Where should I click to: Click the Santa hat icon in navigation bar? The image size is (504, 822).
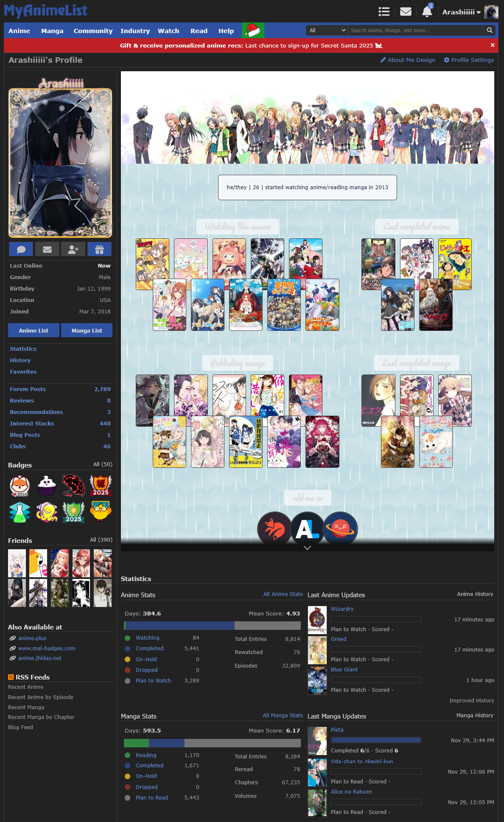click(253, 31)
